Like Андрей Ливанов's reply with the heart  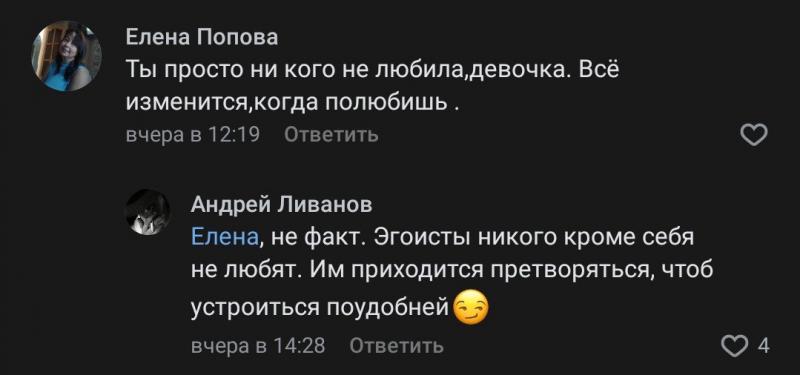point(735,346)
